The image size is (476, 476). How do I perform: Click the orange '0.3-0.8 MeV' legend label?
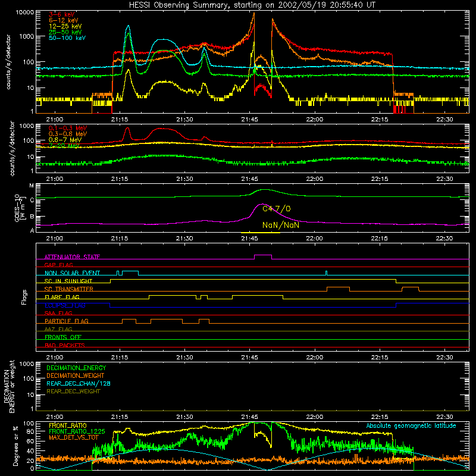tap(68, 134)
